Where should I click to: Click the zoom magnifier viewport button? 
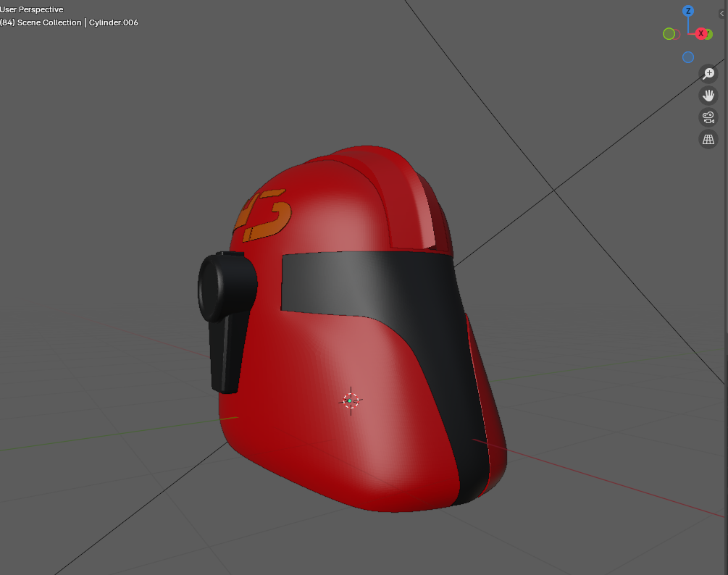click(708, 73)
